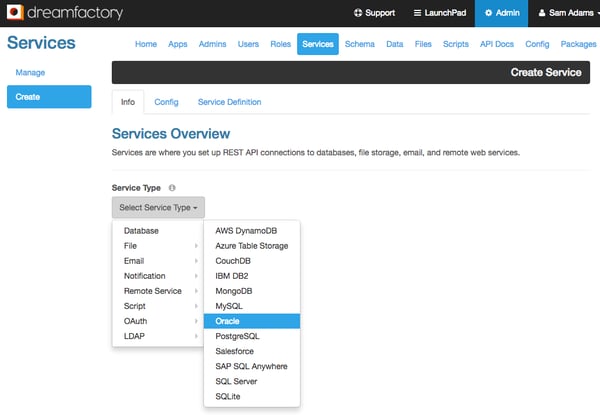Open LaunchPad from the top bar
The height and width of the screenshot is (415, 600).
[x=440, y=13]
